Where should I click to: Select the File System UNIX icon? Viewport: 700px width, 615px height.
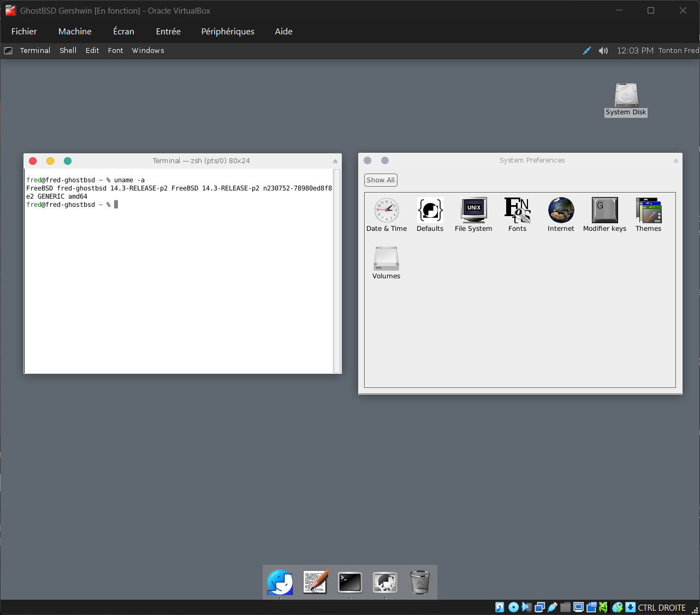tap(473, 211)
